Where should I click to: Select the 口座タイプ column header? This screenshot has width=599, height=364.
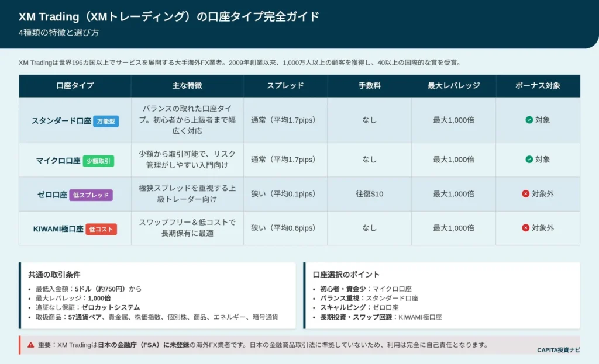pyautogui.click(x=75, y=85)
